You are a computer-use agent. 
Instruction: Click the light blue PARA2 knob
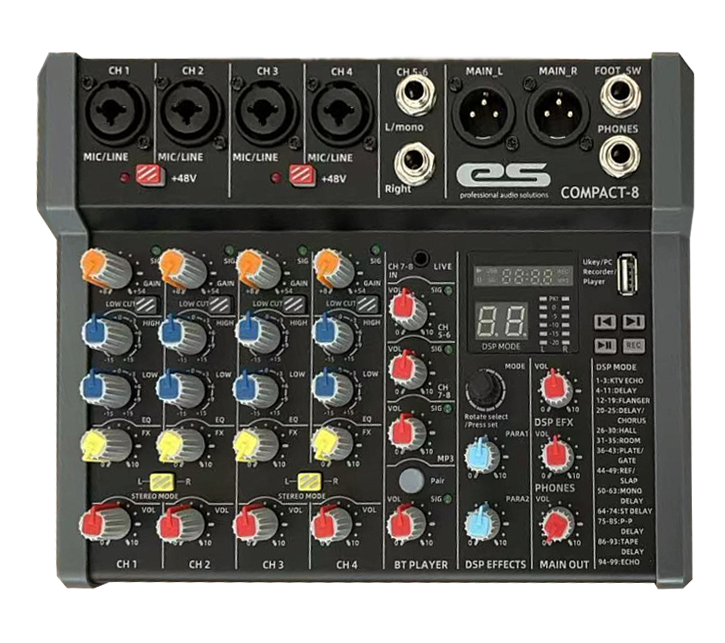tap(481, 522)
